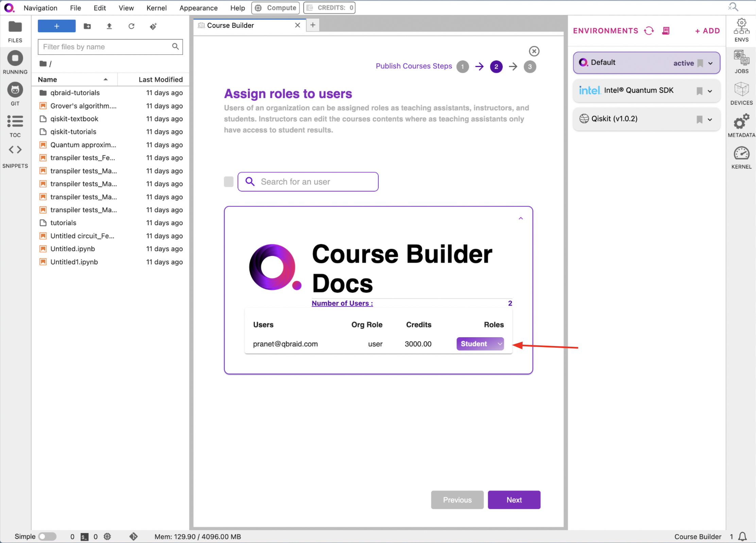Close the Publish Courses wizard

pyautogui.click(x=534, y=51)
